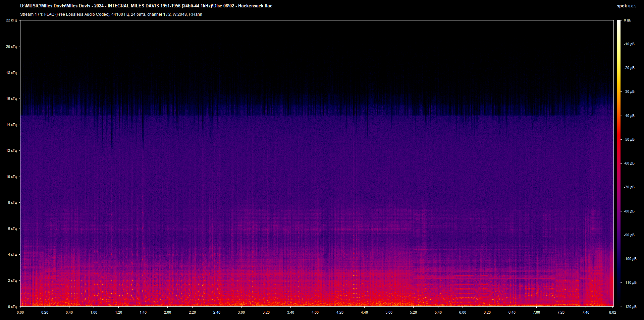Screen dimensions: 644x320
Task: Click the 1:20 time axis label
Action: (x=118, y=312)
